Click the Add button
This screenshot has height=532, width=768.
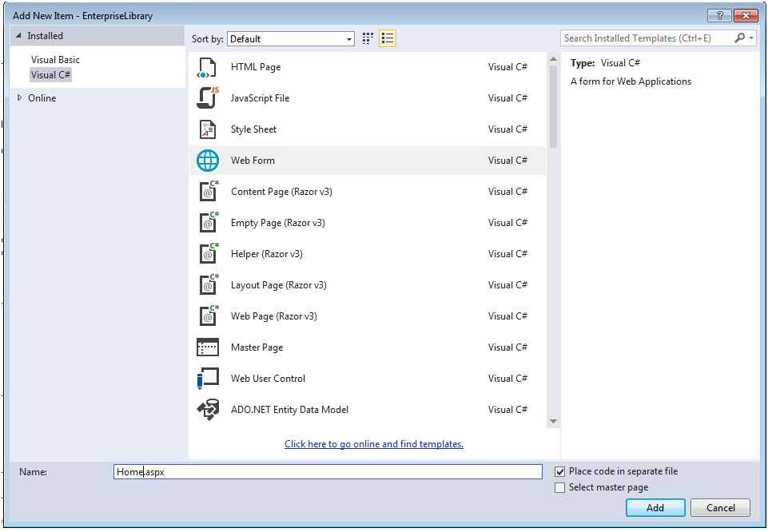tap(655, 507)
